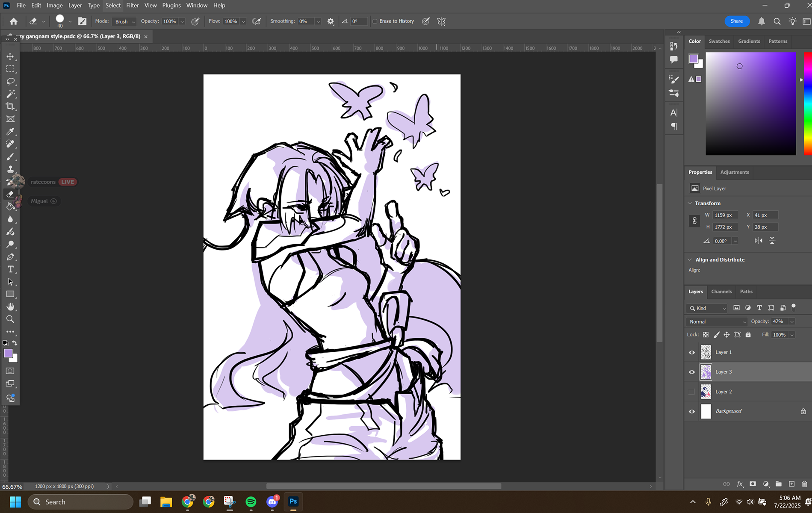This screenshot has width=812, height=513.
Task: Select the Eyedropper tool
Action: click(10, 132)
